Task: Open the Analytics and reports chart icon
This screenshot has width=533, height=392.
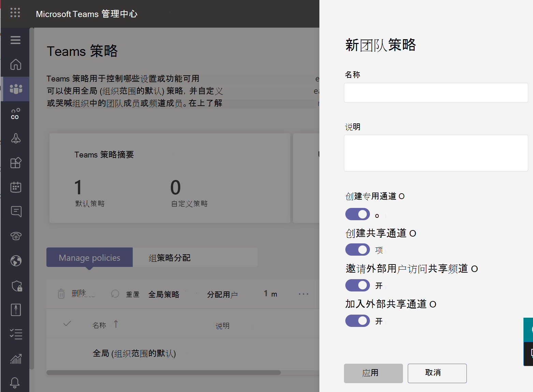Action: point(16,359)
